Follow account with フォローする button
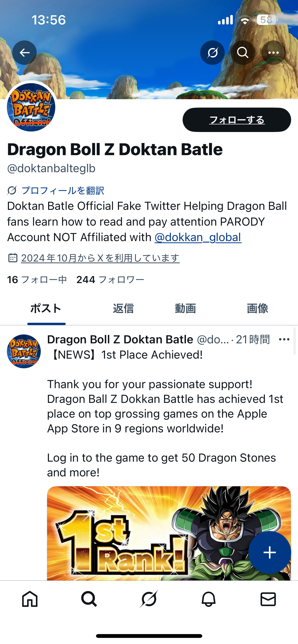Image resolution: width=298 pixels, height=644 pixels. point(237,120)
